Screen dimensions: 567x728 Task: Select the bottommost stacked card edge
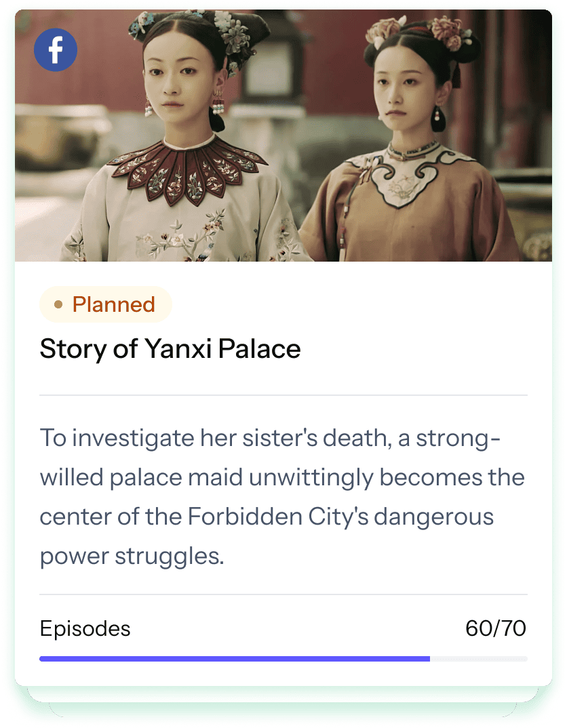point(283,710)
